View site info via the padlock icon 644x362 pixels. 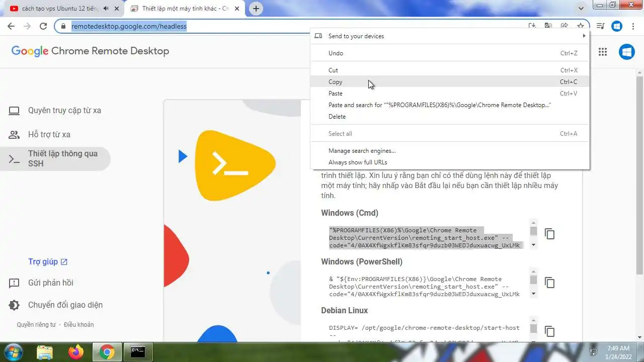click(x=63, y=26)
